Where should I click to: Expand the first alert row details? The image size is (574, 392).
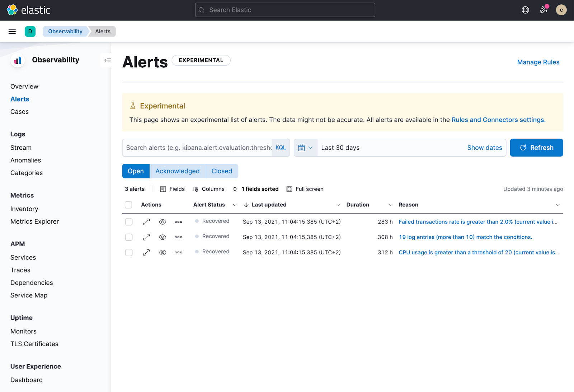[x=146, y=221]
